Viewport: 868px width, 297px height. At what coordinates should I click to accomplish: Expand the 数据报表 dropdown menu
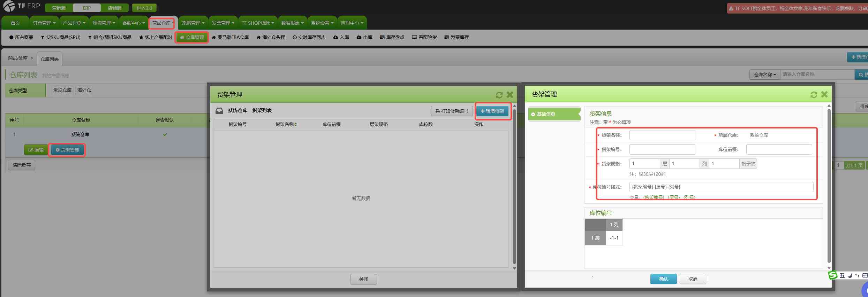click(292, 23)
